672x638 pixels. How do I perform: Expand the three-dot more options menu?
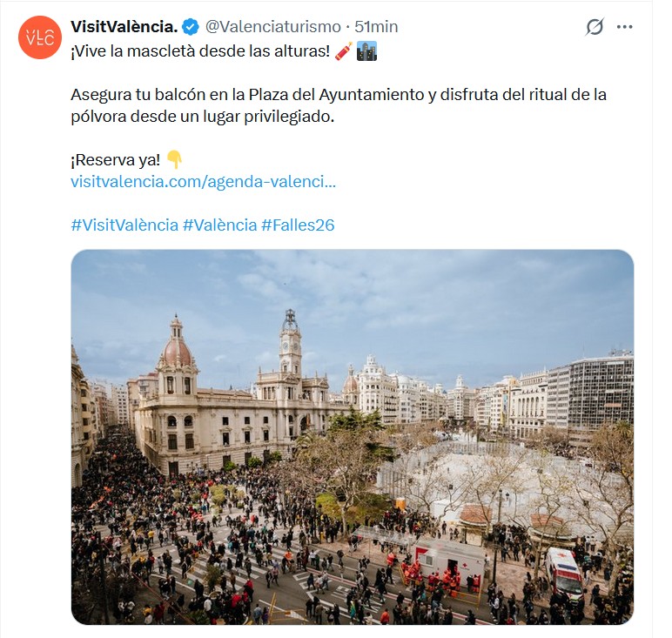pyautogui.click(x=624, y=27)
